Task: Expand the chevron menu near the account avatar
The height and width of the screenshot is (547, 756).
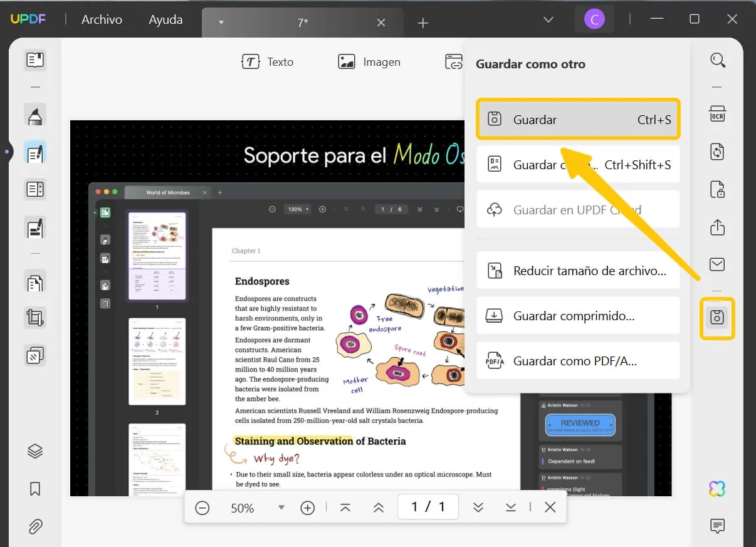Action: (x=549, y=20)
